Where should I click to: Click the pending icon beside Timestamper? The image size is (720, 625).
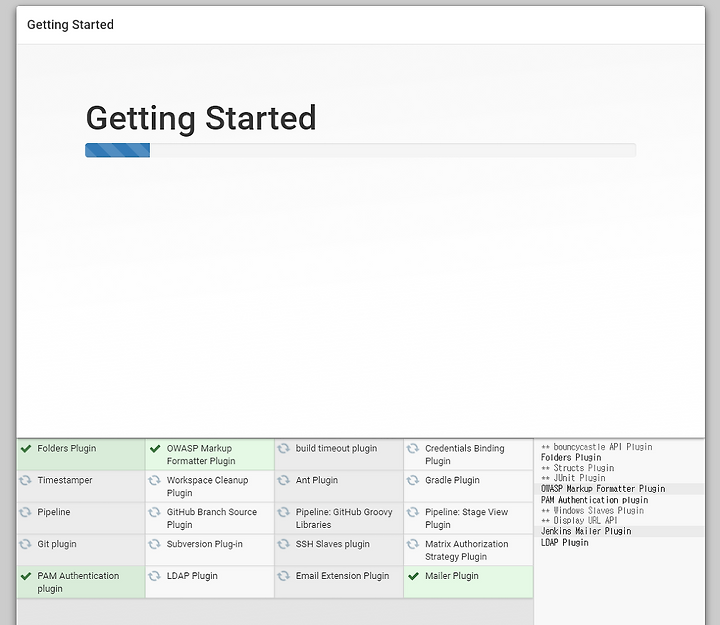click(x=25, y=480)
